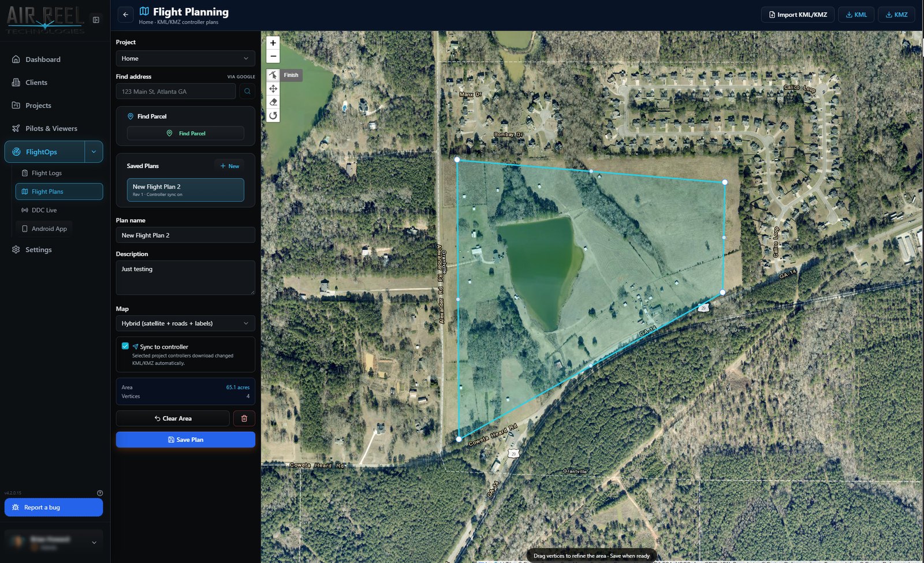Screen dimensions: 924x563
Task: Click the red trash delete plan button
Action: 244,418
